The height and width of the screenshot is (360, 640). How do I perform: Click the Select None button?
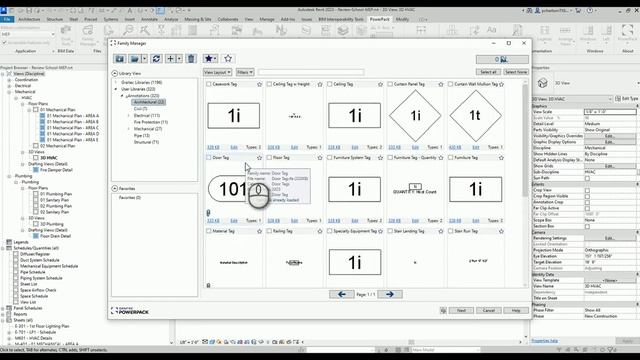516,72
